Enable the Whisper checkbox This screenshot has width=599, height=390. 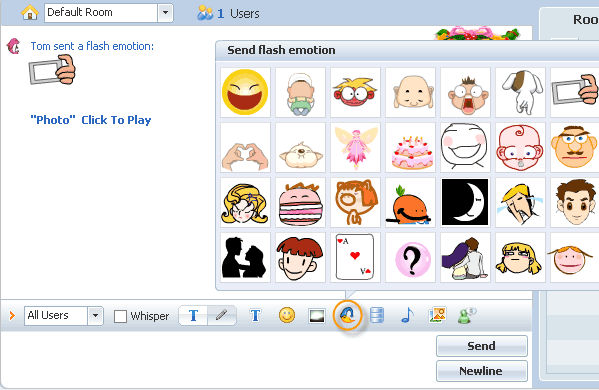[x=120, y=316]
